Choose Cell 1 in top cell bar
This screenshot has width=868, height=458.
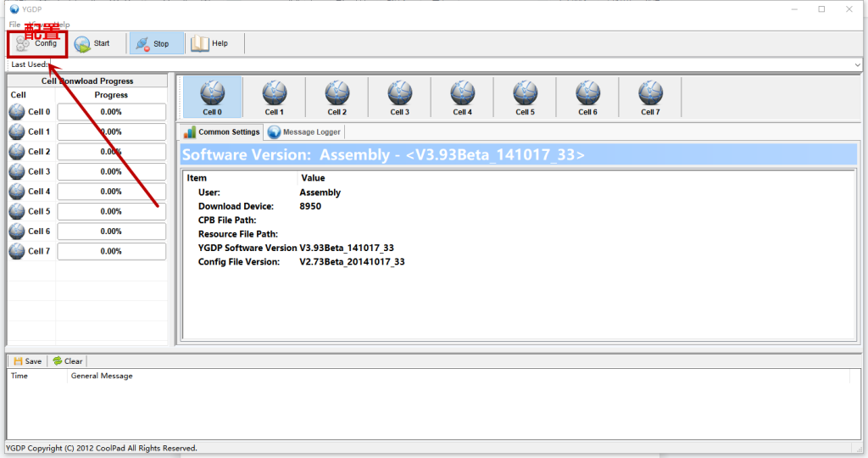point(274,98)
